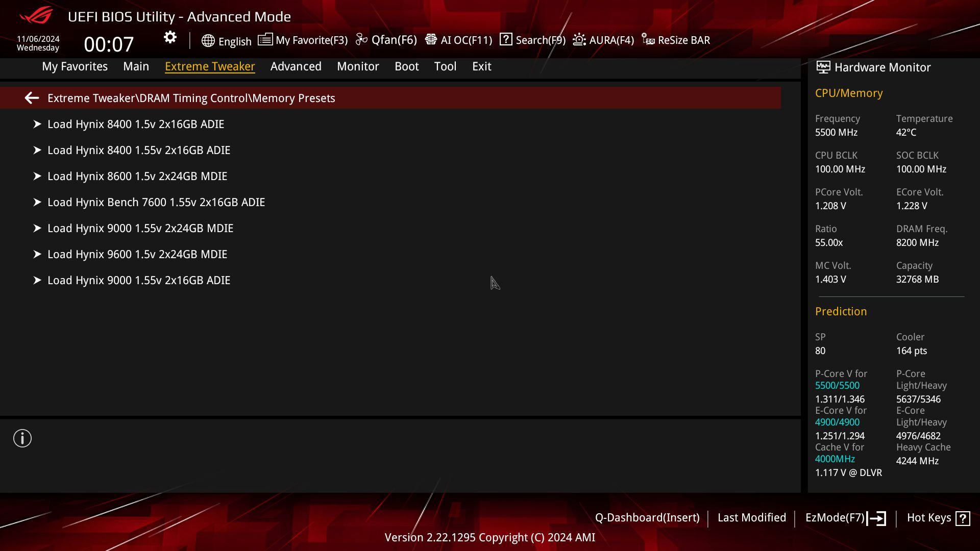The width and height of the screenshot is (980, 551).
Task: Expand arrow for Hynix 9600 1.5v 2x24GB MDIE
Action: (37, 254)
